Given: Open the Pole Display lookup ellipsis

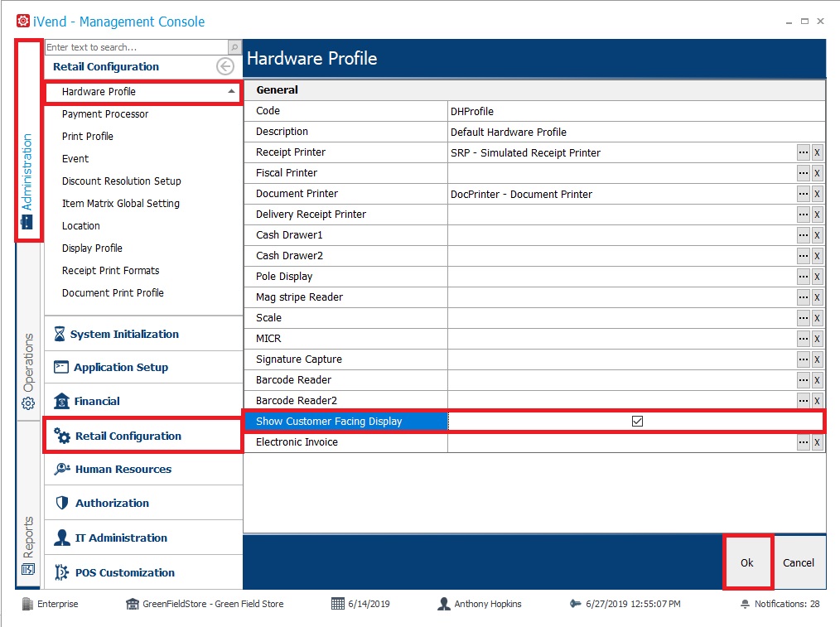Looking at the screenshot, I should 803,277.
